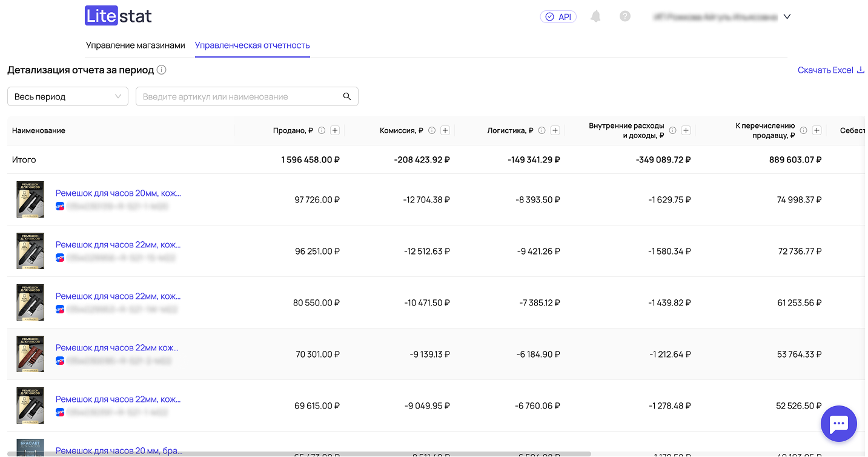868x457 pixels.
Task: Switch to Управление магазинами tab
Action: [135, 45]
